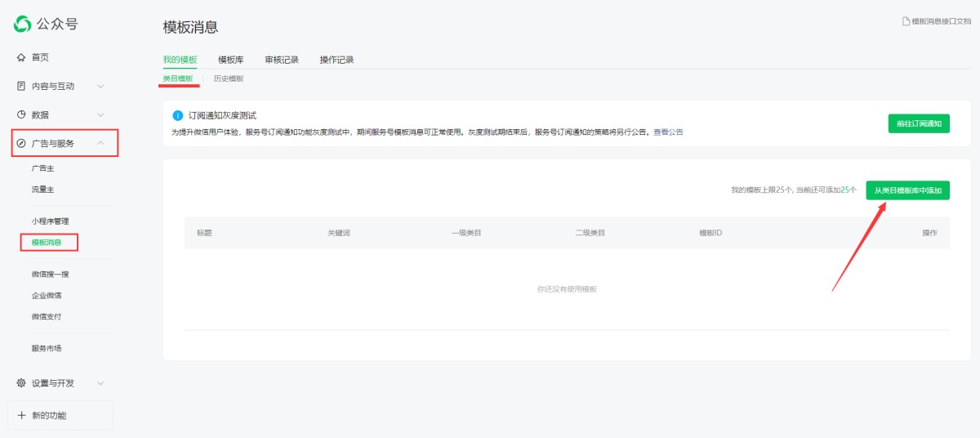Image resolution: width=980 pixels, height=438 pixels.
Task: Click the 数据 pie chart icon
Action: [21, 114]
